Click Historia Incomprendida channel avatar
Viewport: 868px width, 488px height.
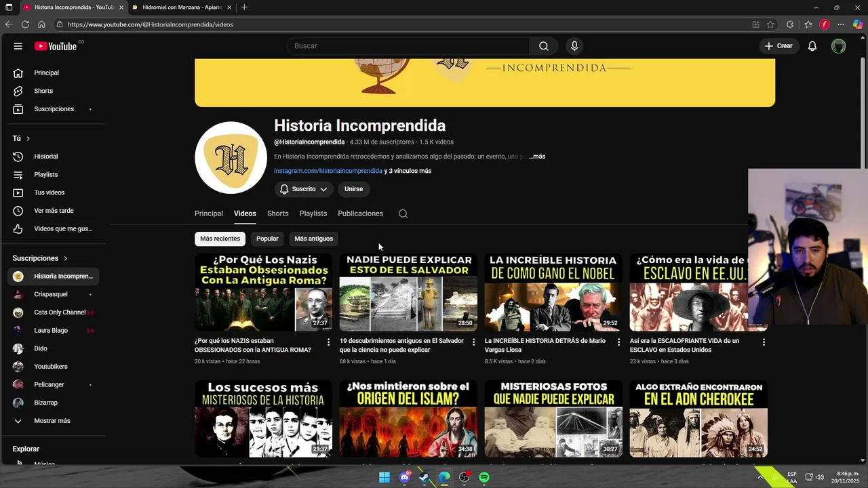pyautogui.click(x=231, y=157)
